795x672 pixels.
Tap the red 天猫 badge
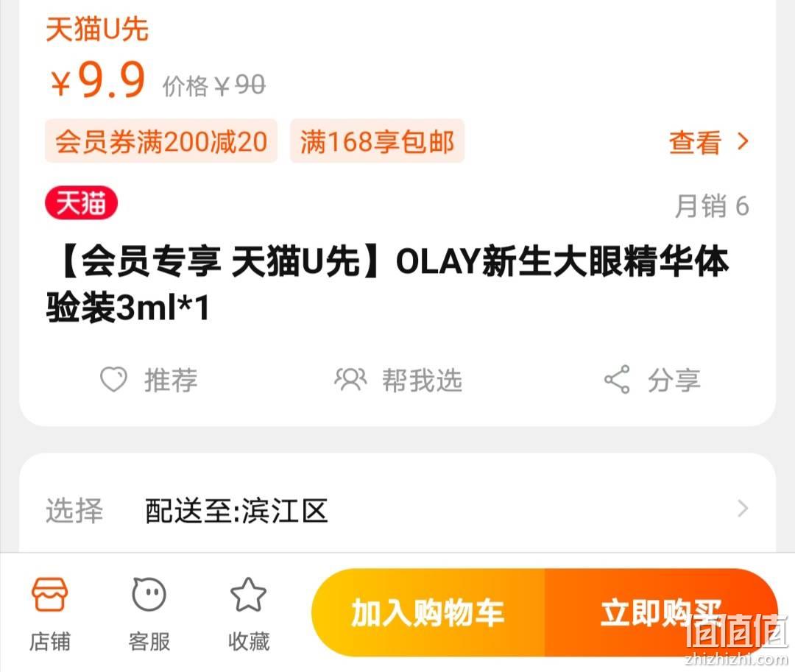tap(81, 203)
